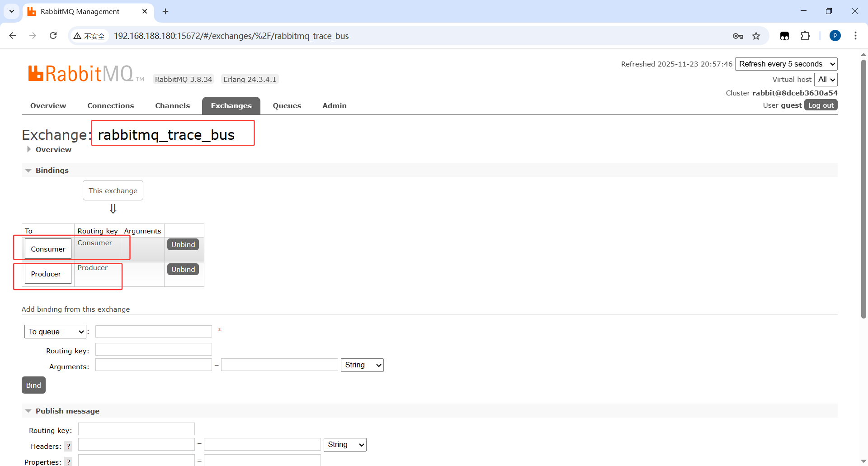The width and height of the screenshot is (868, 466).
Task: Click the This exchange box
Action: click(113, 190)
